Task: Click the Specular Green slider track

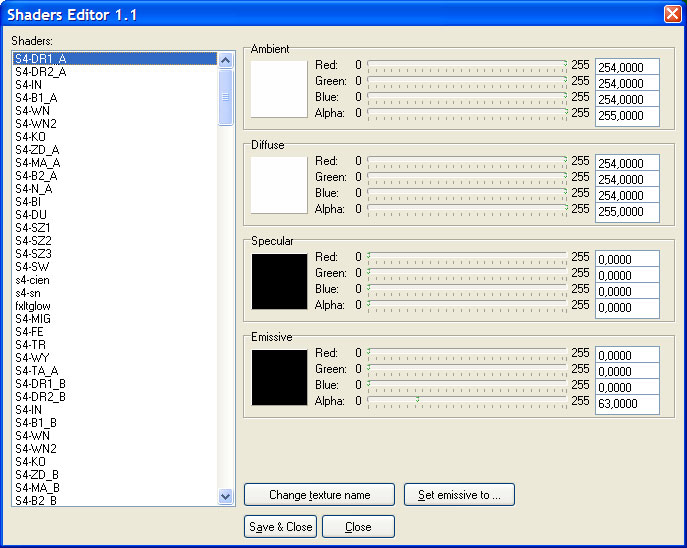Action: 467,273
